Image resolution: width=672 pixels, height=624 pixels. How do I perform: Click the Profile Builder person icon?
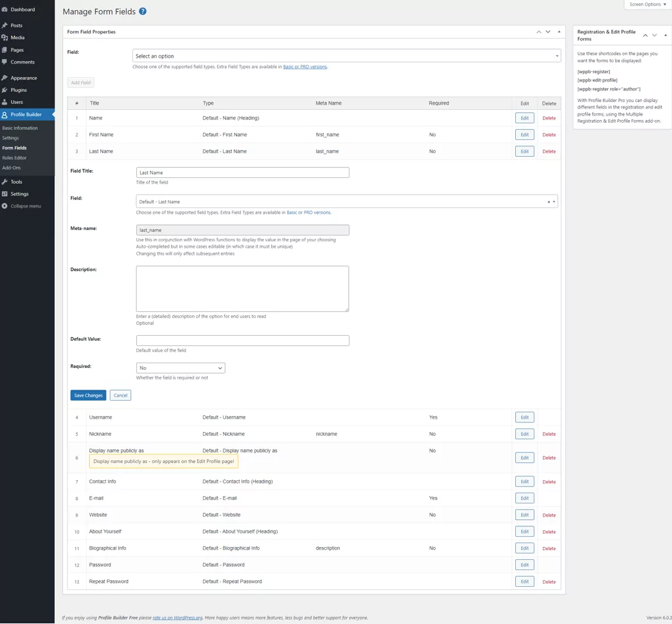[4, 114]
